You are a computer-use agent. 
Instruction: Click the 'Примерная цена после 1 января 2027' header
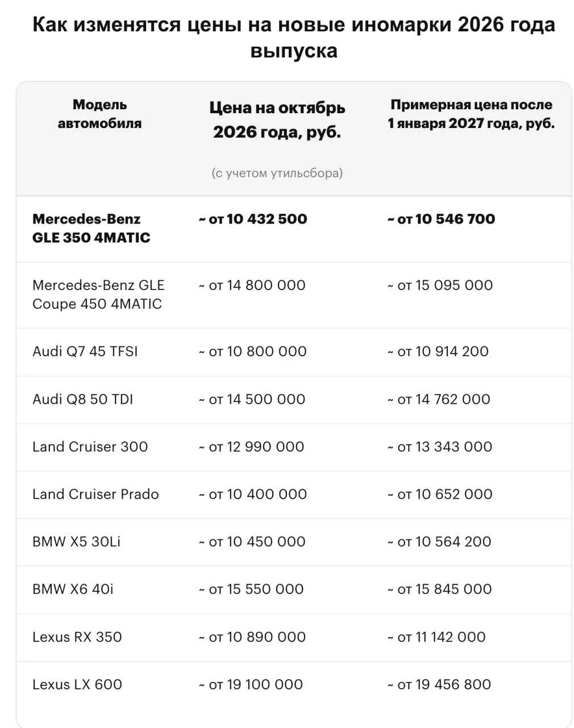pyautogui.click(x=471, y=114)
